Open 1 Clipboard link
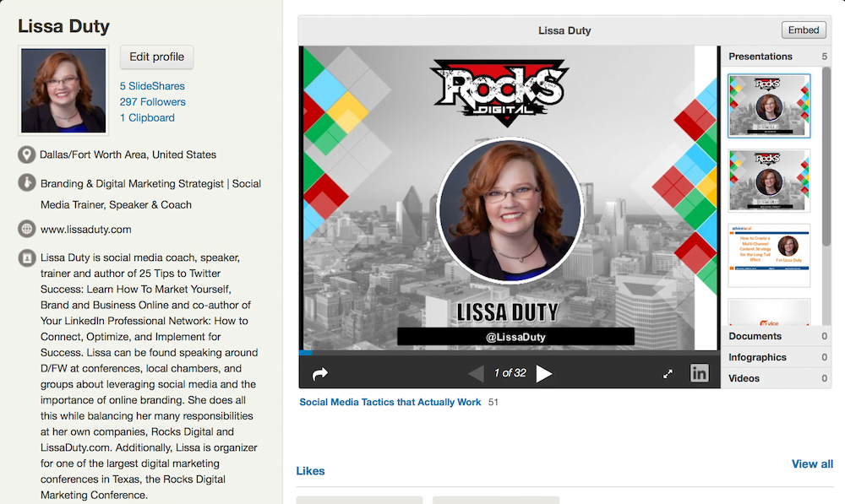The image size is (845, 504). (147, 118)
